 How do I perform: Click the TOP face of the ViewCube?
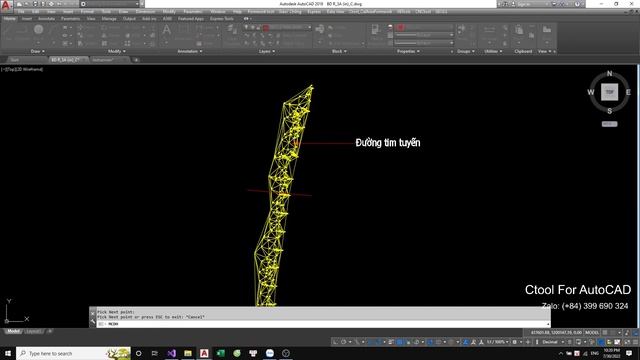coord(609,92)
